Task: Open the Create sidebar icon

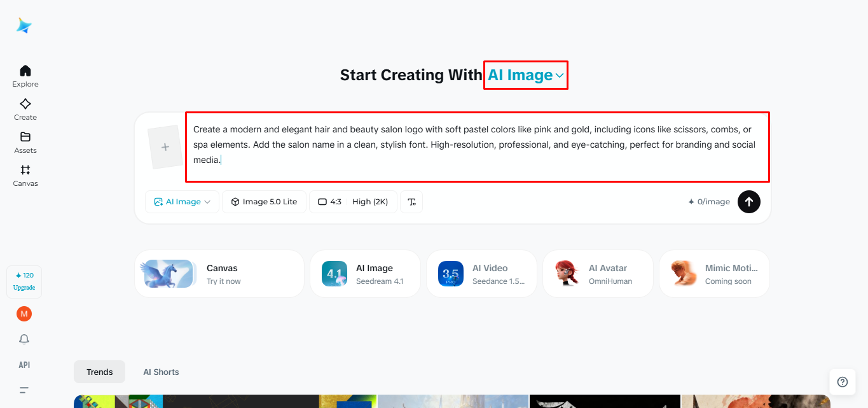Action: pyautogui.click(x=25, y=104)
